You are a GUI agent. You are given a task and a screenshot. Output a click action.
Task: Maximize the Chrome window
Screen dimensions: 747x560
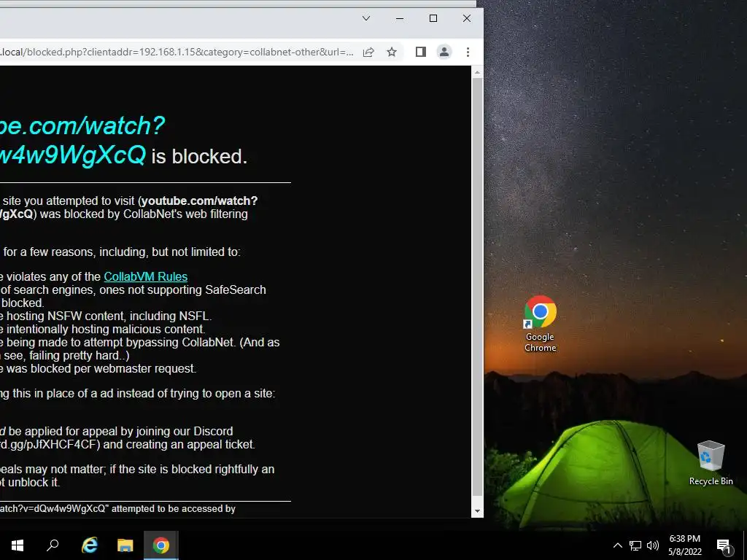coord(433,18)
